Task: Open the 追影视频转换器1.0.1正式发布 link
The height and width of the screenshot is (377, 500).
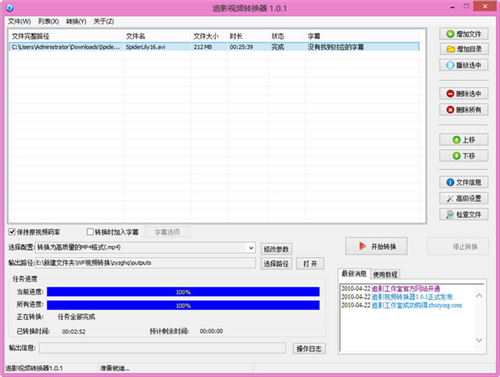Action: point(412,297)
